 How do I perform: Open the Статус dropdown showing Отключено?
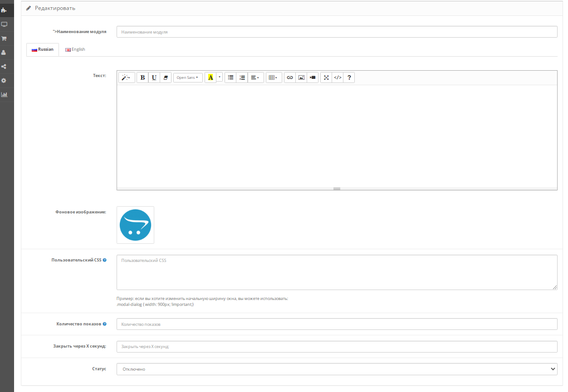pos(337,369)
